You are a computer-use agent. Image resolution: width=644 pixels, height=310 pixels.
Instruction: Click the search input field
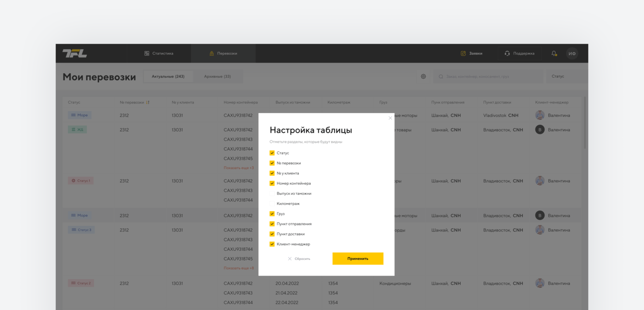[490, 77]
